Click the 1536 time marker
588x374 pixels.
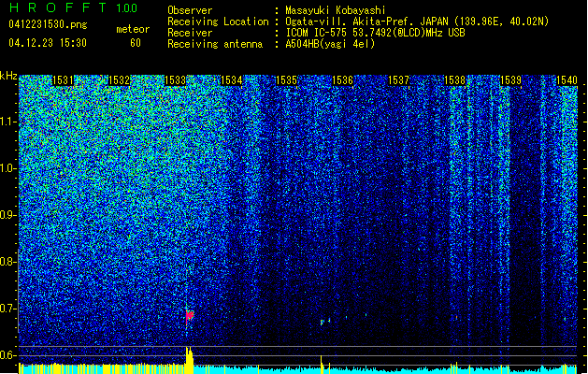point(343,80)
